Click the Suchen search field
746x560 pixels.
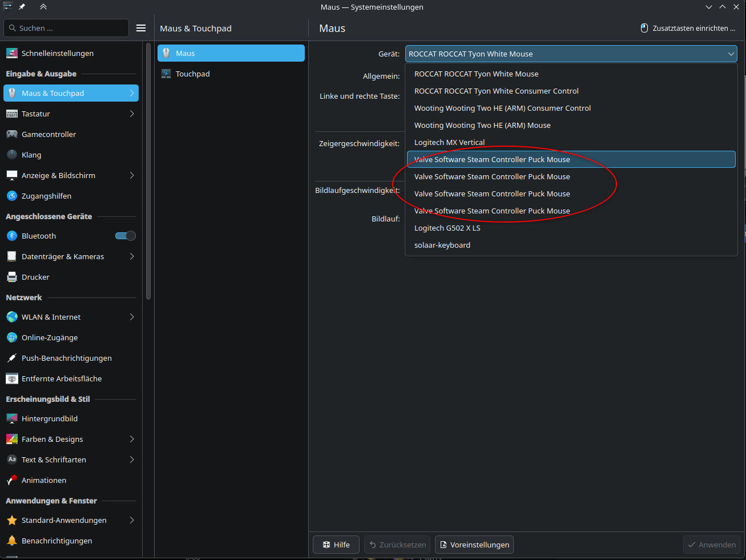click(66, 28)
